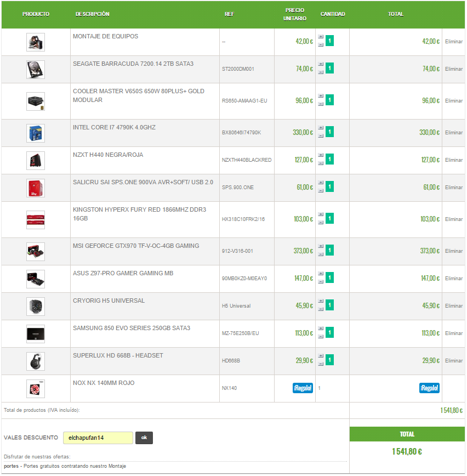Open NZXT H440 case thumbnail
Viewport: 467px width, 476px height.
tap(36, 161)
